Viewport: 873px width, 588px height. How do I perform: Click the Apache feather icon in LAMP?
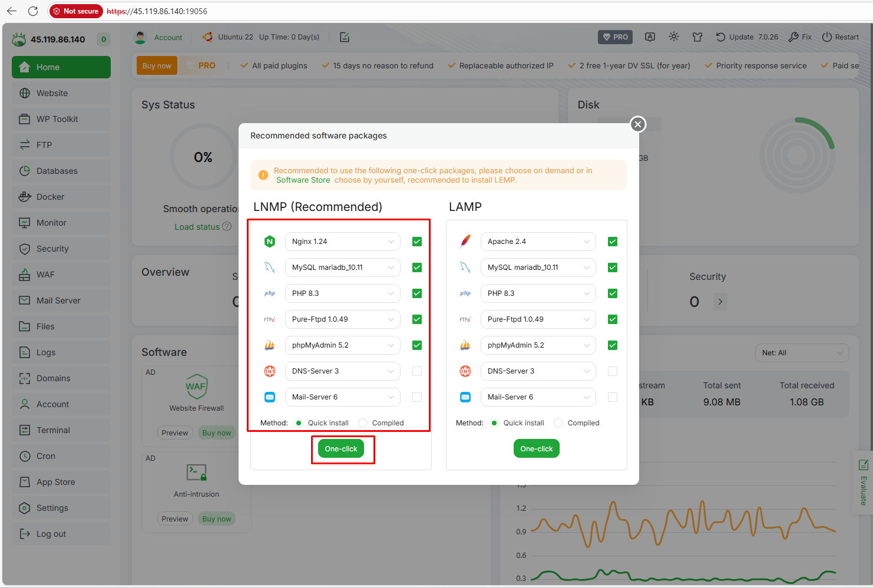(465, 242)
